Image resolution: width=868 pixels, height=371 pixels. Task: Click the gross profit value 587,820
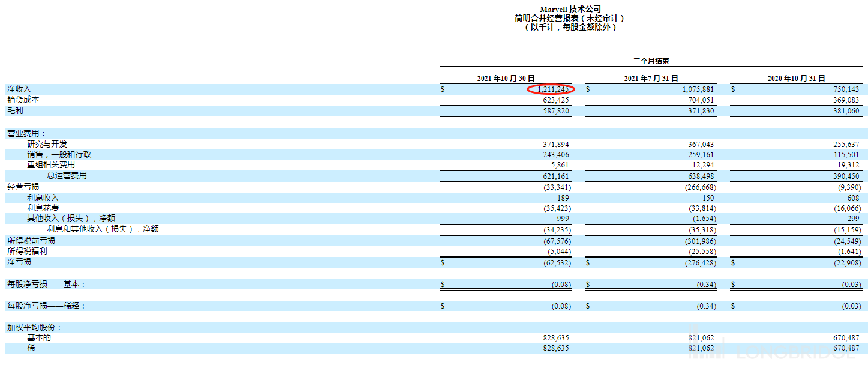coord(555,111)
